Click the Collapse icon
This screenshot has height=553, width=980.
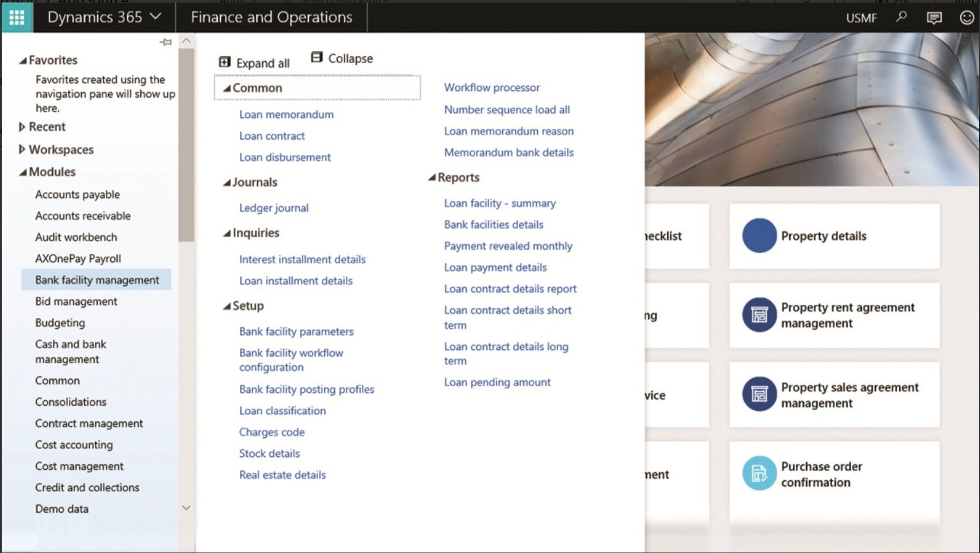317,58
